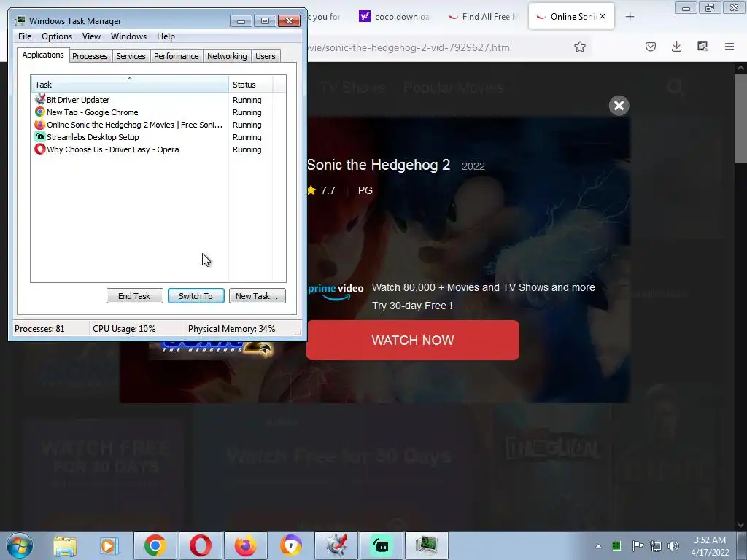The image size is (747, 560).
Task: Switch to the Performance tab
Action: (176, 56)
